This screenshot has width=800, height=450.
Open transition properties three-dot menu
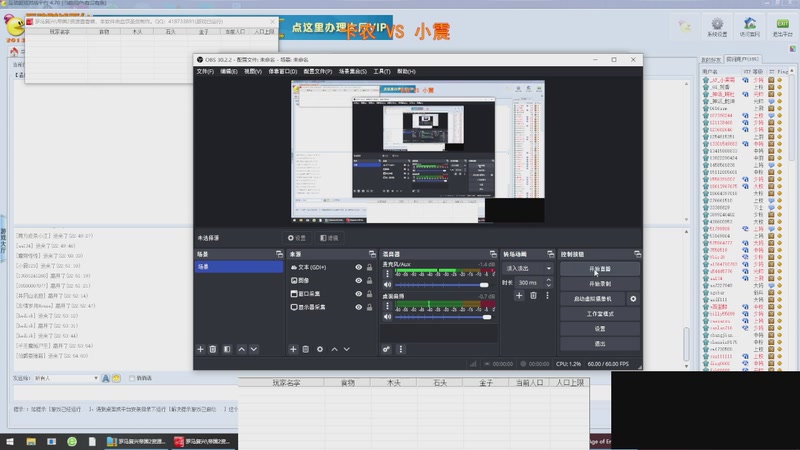pos(547,295)
